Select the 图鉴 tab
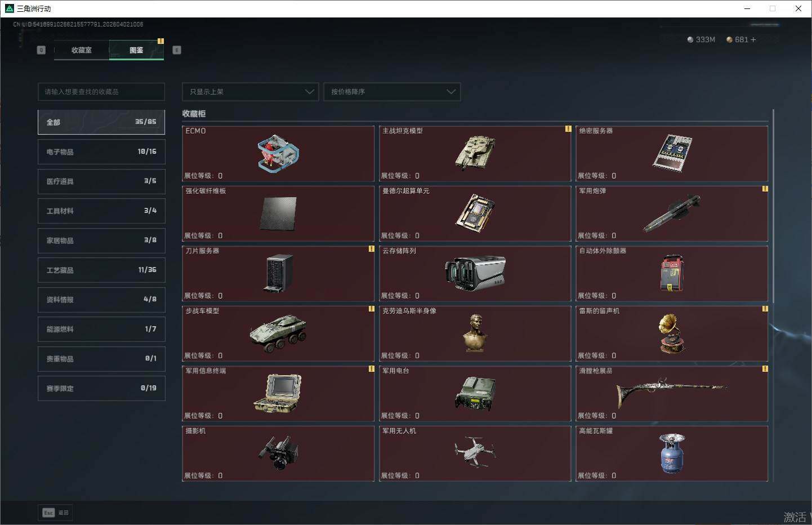Viewport: 812px width, 525px height. point(136,50)
